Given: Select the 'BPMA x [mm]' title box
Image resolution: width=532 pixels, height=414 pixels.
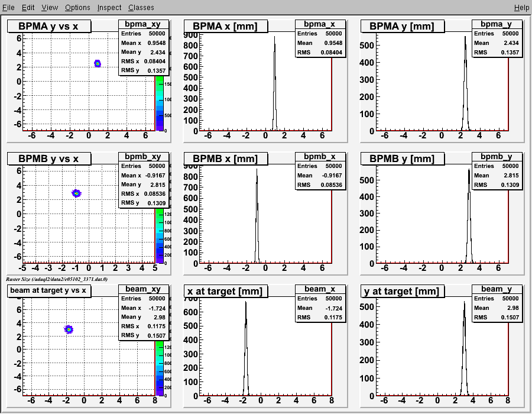Looking at the screenshot, I should [225, 26].
